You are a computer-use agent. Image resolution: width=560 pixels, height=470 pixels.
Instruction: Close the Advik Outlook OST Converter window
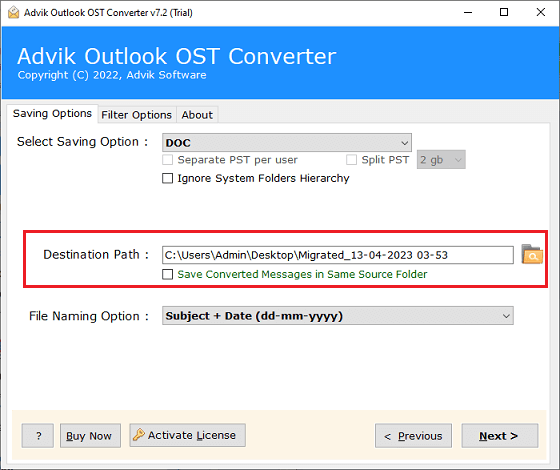point(540,12)
